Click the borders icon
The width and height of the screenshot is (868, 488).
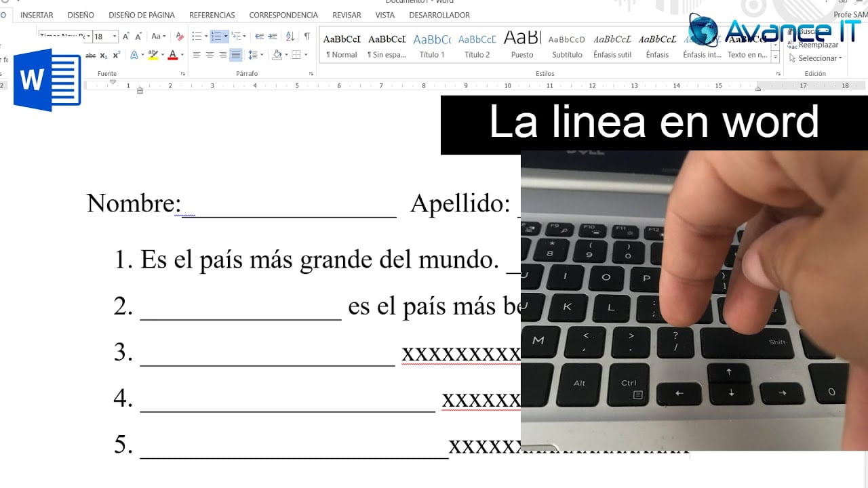pos(296,55)
